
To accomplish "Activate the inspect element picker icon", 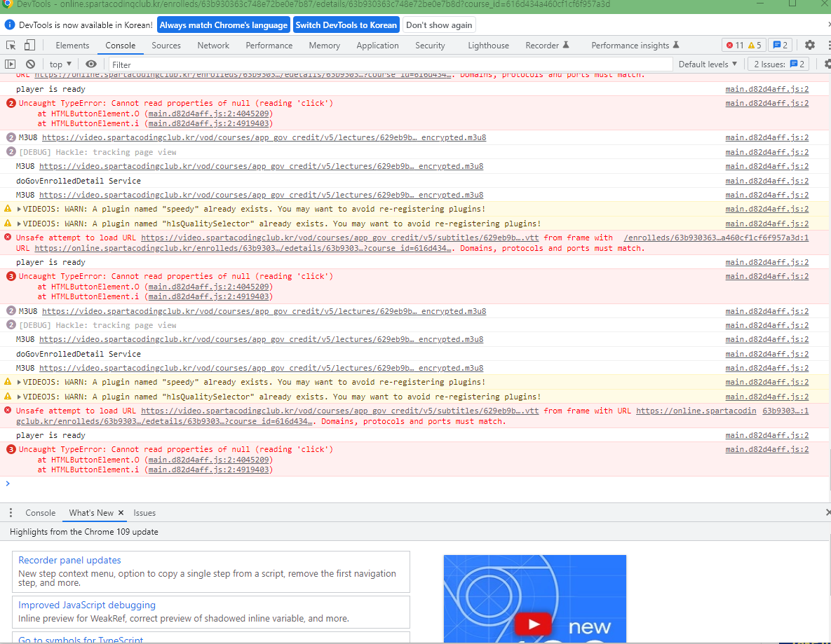I will 11,45.
